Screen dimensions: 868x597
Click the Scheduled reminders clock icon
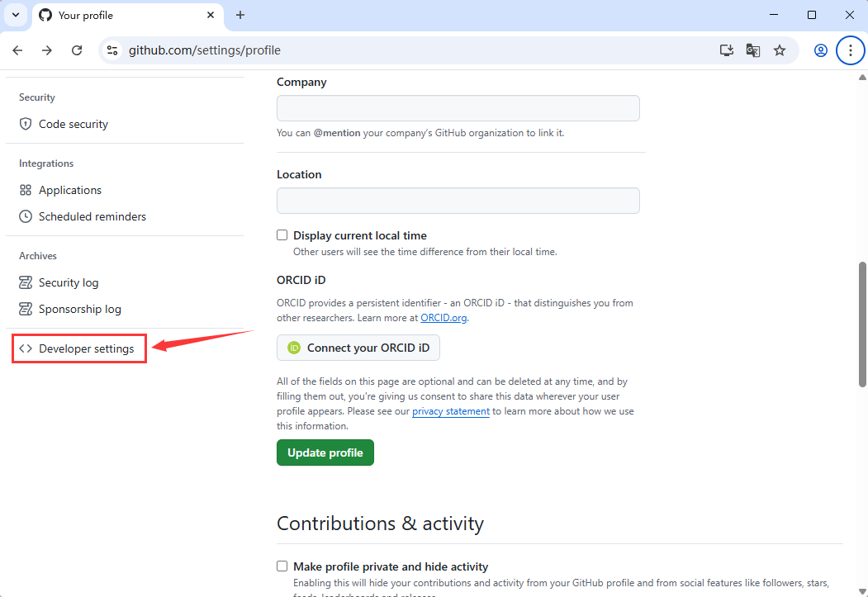(x=26, y=216)
